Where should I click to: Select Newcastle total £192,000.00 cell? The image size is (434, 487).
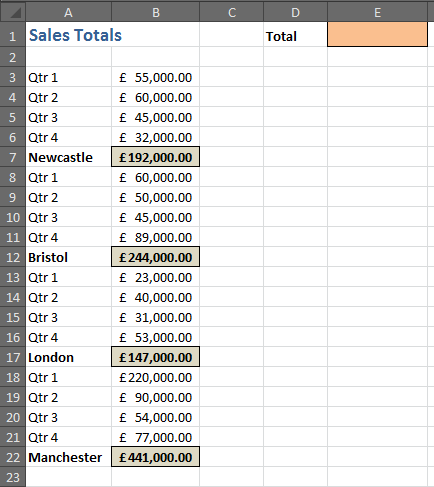coord(156,157)
